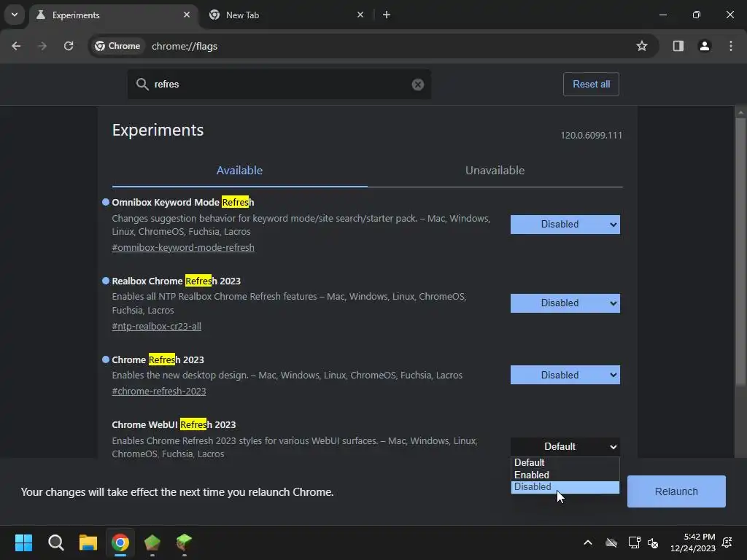Viewport: 747px width, 560px height.
Task: Reload the flags page
Action: click(x=69, y=46)
